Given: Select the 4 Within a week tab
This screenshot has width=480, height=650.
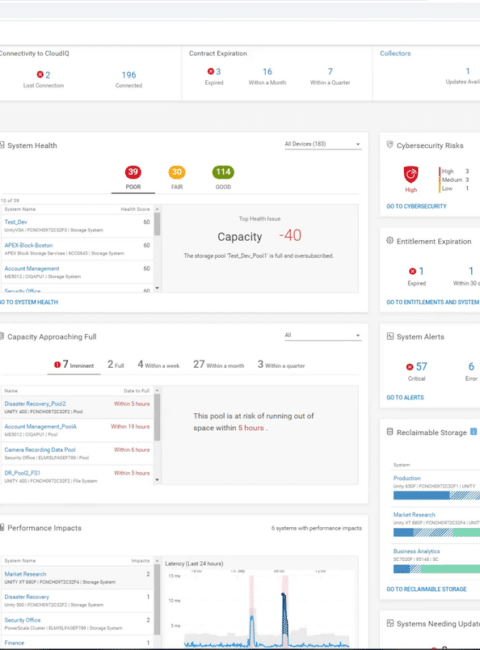Looking at the screenshot, I should tap(159, 365).
